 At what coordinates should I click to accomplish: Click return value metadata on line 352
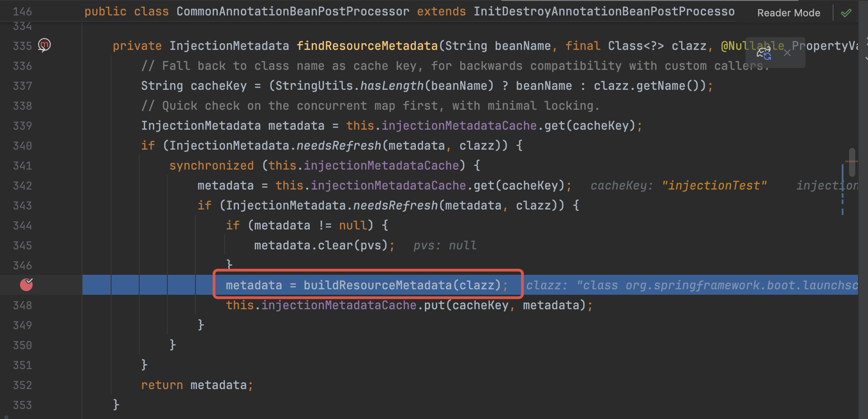click(219, 385)
